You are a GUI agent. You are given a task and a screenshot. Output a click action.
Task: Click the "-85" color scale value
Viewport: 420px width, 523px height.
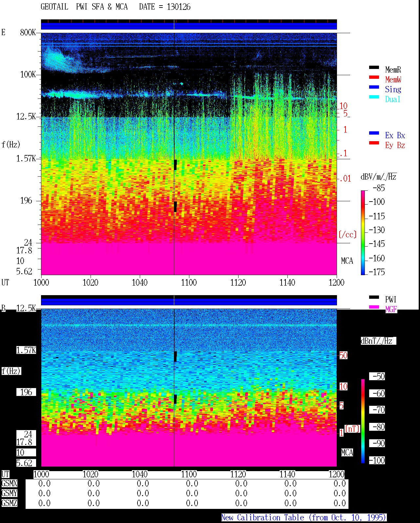click(x=379, y=188)
